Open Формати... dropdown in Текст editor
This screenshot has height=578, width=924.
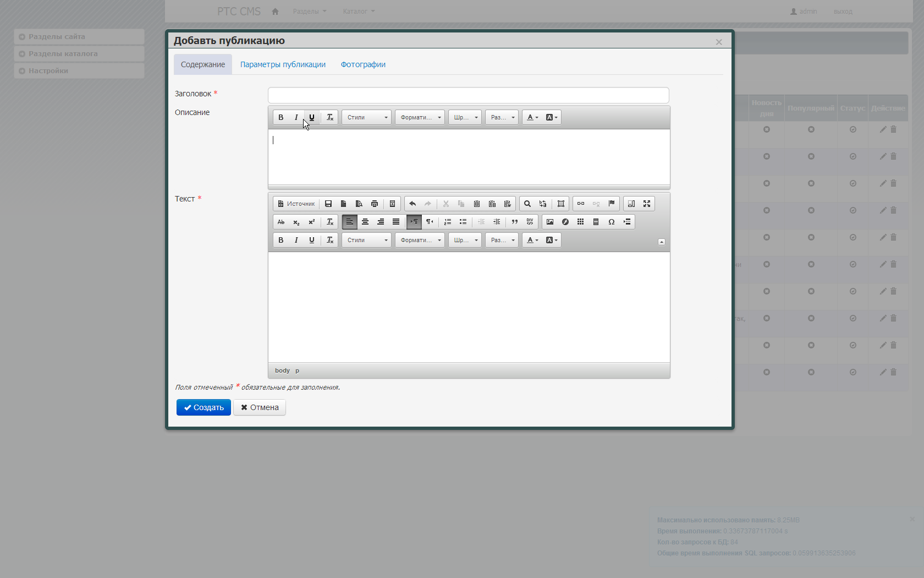(x=420, y=240)
